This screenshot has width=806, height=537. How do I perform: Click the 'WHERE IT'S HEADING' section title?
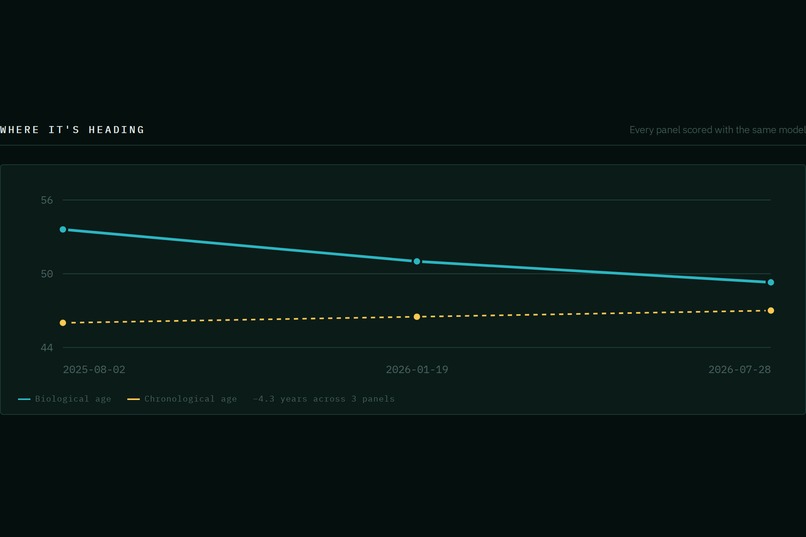[x=72, y=129]
